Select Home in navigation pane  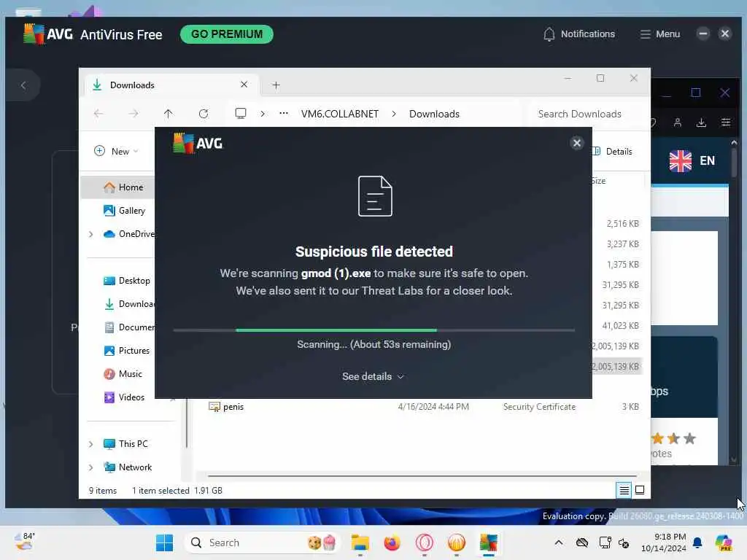pyautogui.click(x=123, y=187)
